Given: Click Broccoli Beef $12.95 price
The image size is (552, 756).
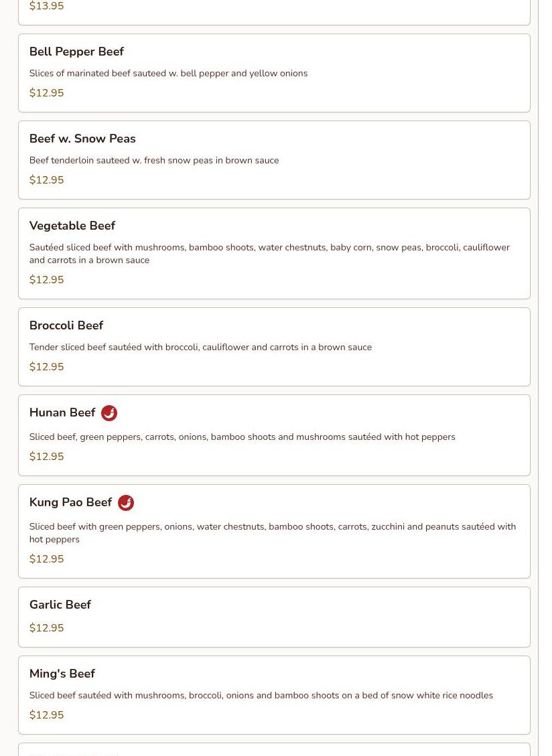Looking at the screenshot, I should (x=46, y=367).
